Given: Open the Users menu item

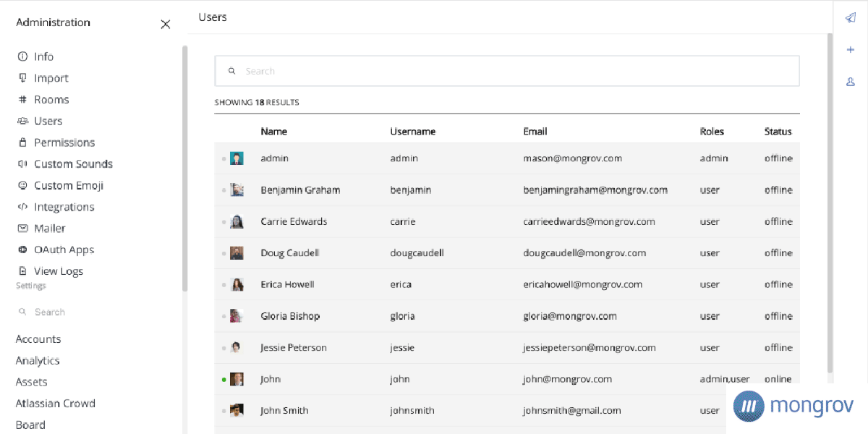Looking at the screenshot, I should (48, 121).
